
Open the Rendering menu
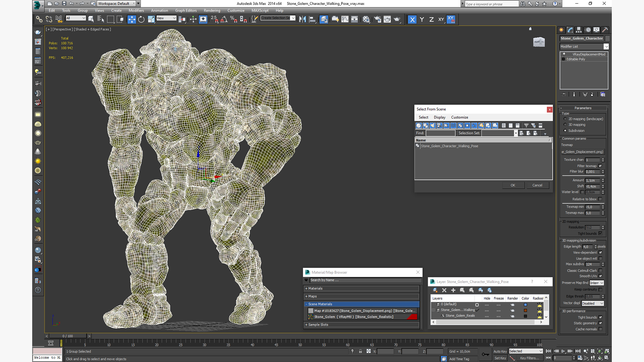click(212, 11)
